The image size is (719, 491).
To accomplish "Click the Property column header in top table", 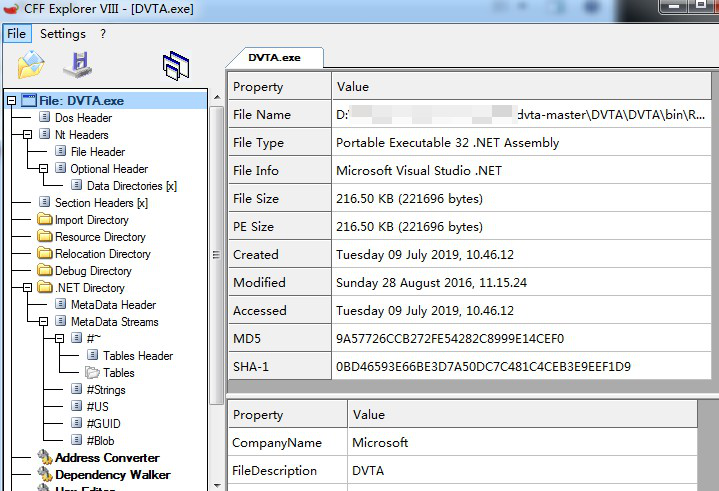I will (279, 87).
